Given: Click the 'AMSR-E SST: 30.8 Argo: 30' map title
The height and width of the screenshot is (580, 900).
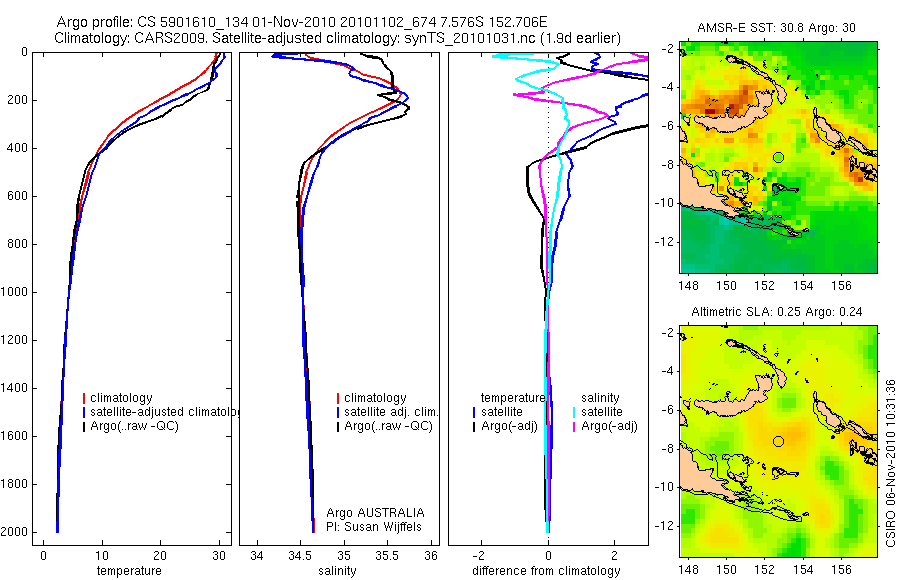Looking at the screenshot, I should pyautogui.click(x=776, y=28).
